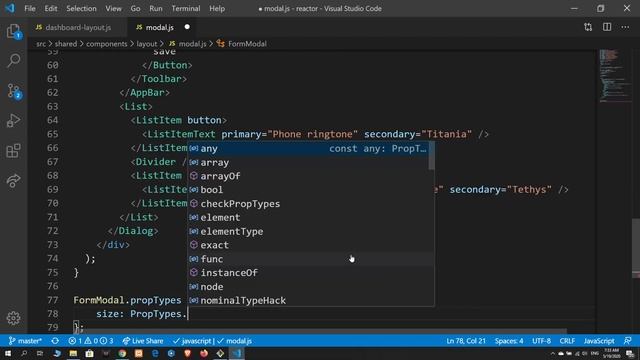Viewport: 640px width, 360px height.
Task: Open the Search view in activity bar
Action: point(13,60)
